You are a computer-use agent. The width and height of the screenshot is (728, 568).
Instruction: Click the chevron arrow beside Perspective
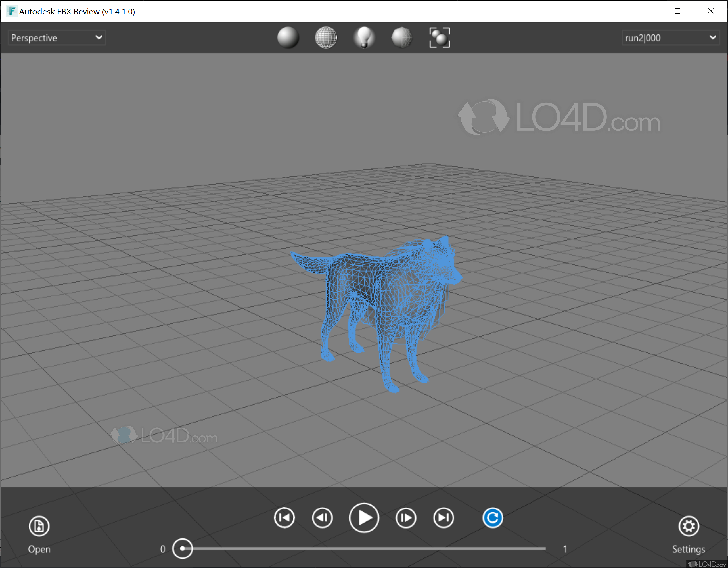pyautogui.click(x=99, y=37)
